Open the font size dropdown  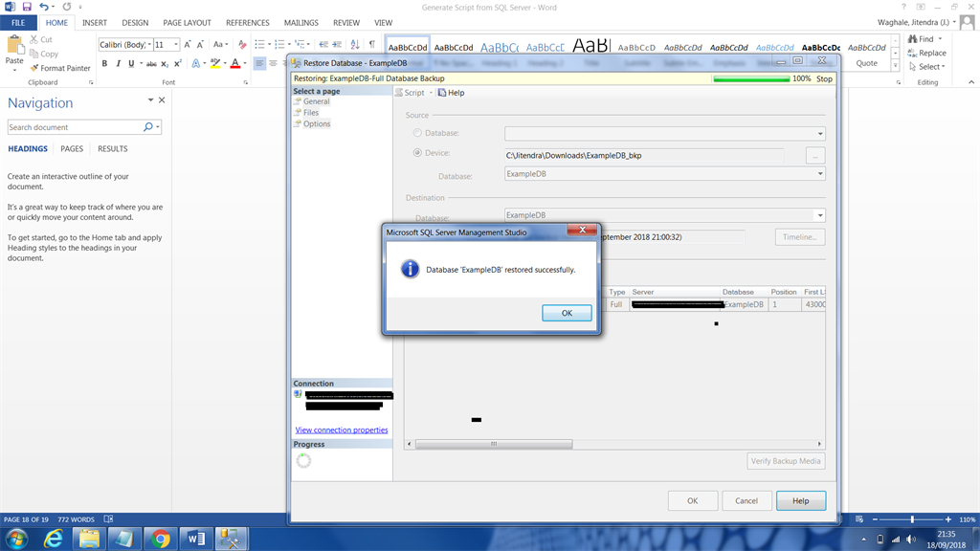click(x=176, y=44)
